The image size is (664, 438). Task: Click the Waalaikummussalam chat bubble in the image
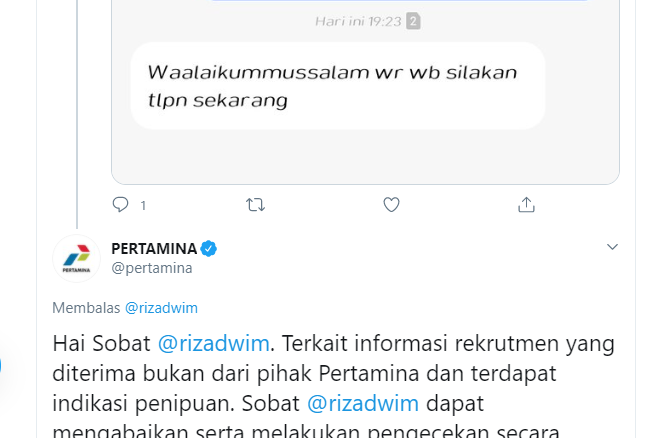(x=338, y=86)
